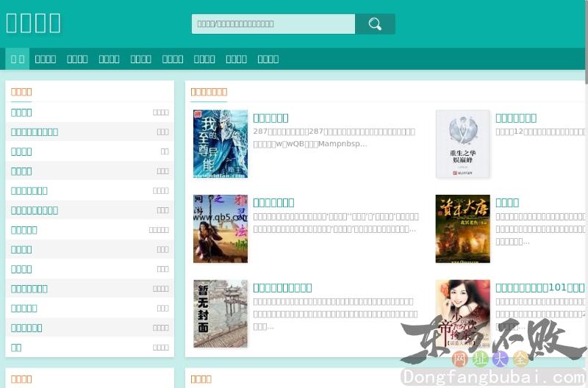Click the title link beside 资本大唐 cover
This screenshot has height=388, width=588.
click(507, 202)
